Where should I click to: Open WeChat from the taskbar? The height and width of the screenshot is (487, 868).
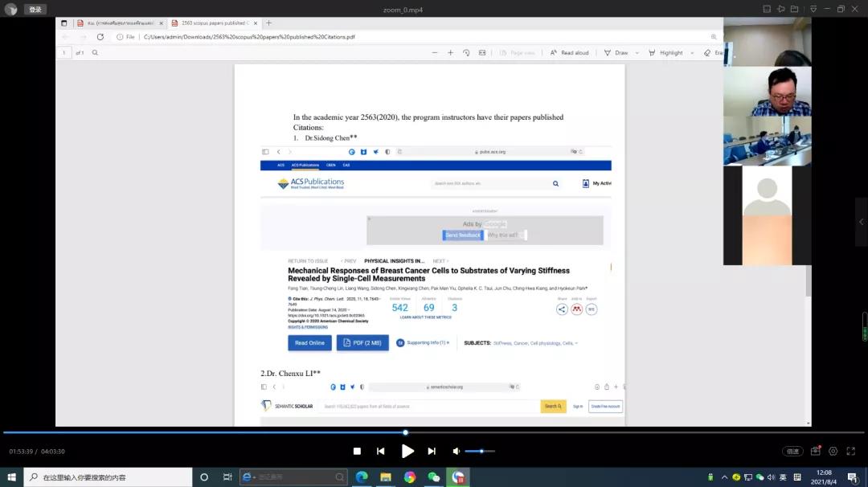pos(434,477)
